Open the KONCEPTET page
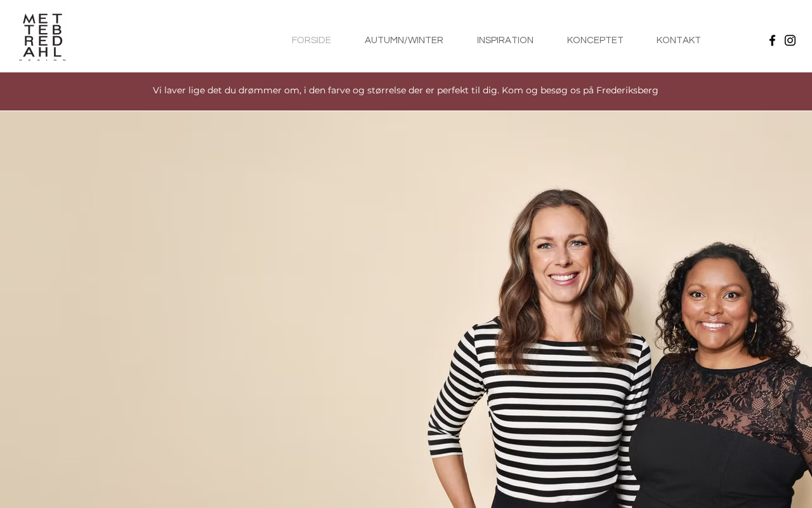 pos(595,40)
